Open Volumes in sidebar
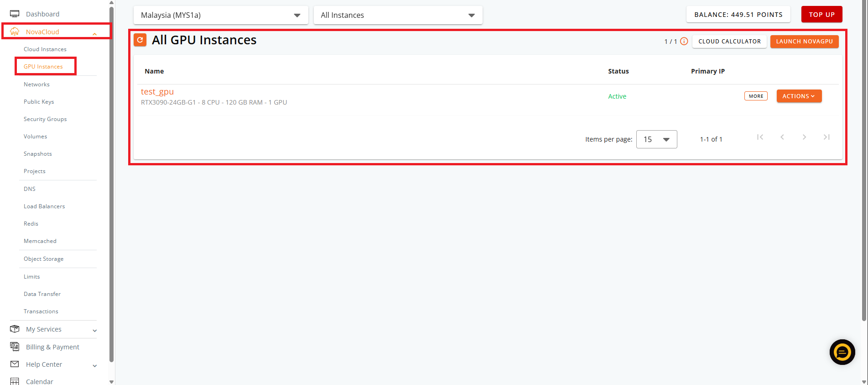This screenshot has height=385, width=868. tap(35, 137)
